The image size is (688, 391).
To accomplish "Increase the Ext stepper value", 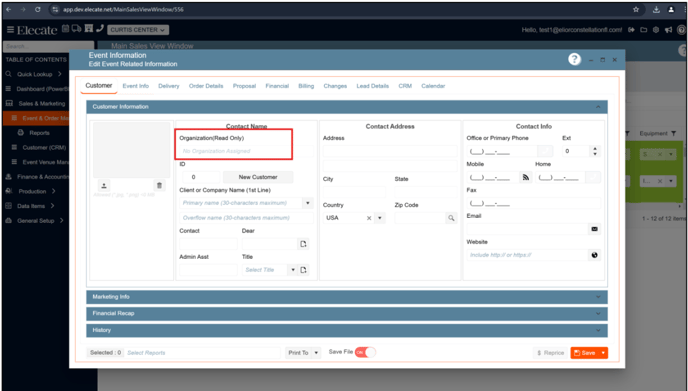I will [595, 149].
